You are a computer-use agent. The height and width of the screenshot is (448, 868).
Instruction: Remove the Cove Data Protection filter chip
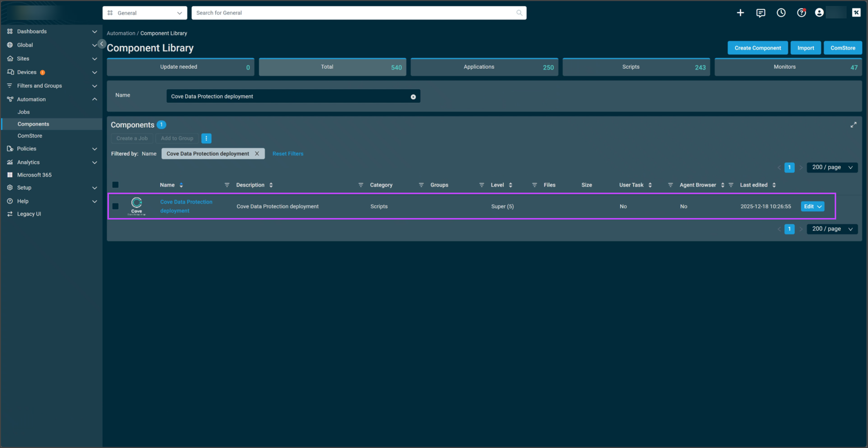click(x=257, y=154)
